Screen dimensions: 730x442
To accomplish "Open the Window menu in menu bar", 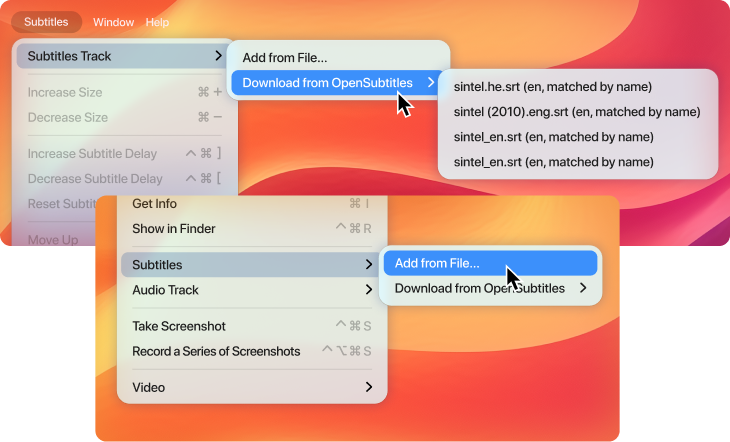I will tap(113, 22).
